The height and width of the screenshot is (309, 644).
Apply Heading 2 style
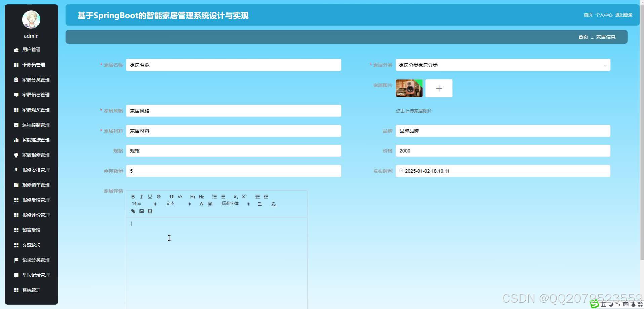coord(201,197)
